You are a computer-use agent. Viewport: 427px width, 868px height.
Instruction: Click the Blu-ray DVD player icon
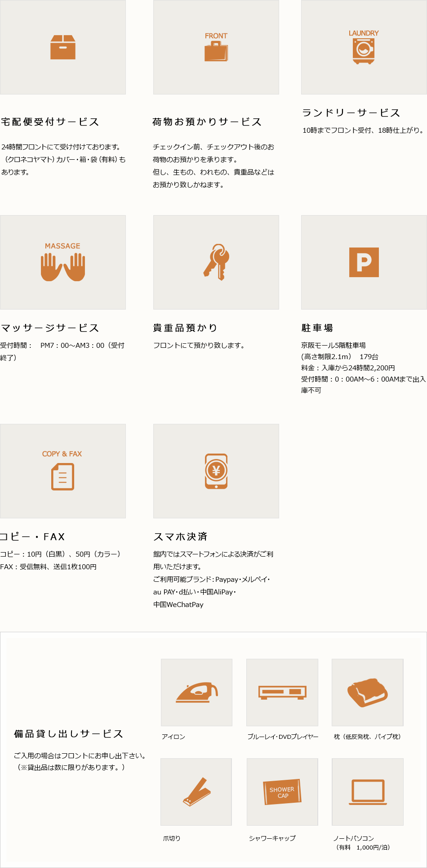point(282,693)
